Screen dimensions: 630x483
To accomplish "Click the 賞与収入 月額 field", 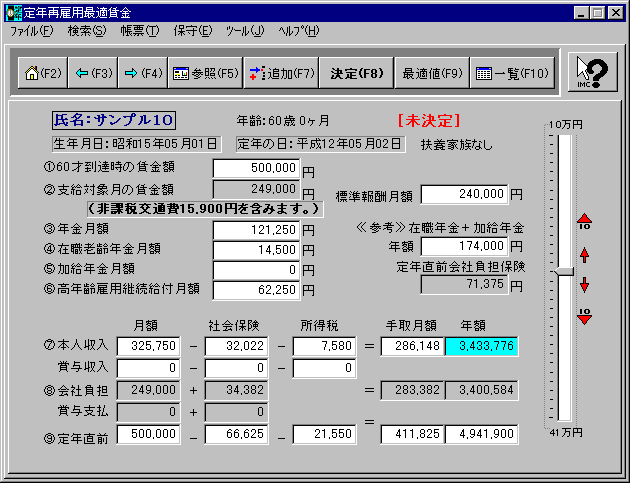I will pyautogui.click(x=148, y=368).
